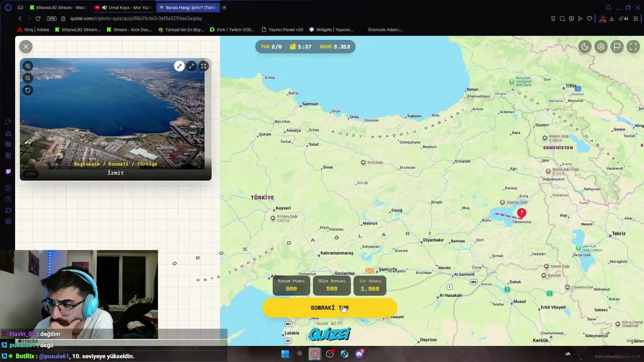644x362 pixels.
Task: Open browser pinboard pin icon
Action: click(x=553, y=19)
